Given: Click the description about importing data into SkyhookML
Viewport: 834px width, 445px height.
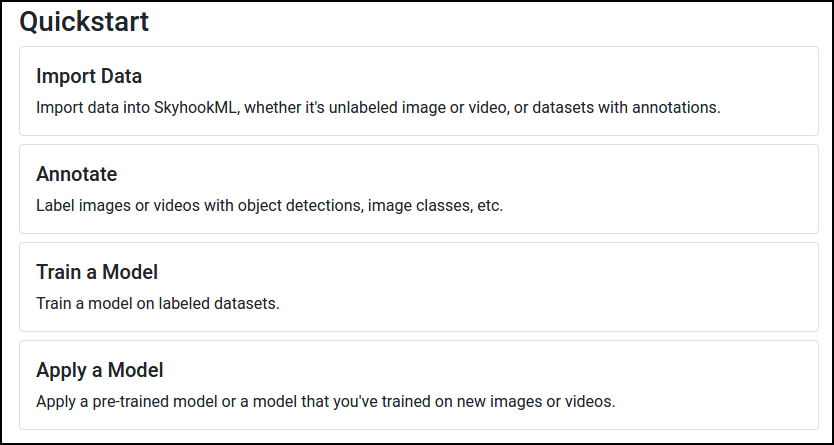Looking at the screenshot, I should [378, 107].
